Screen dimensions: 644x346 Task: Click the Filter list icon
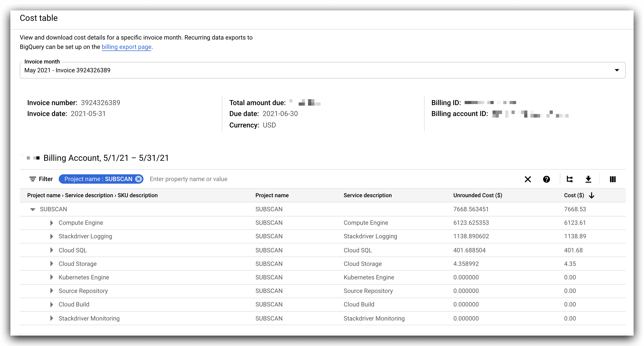(32, 179)
